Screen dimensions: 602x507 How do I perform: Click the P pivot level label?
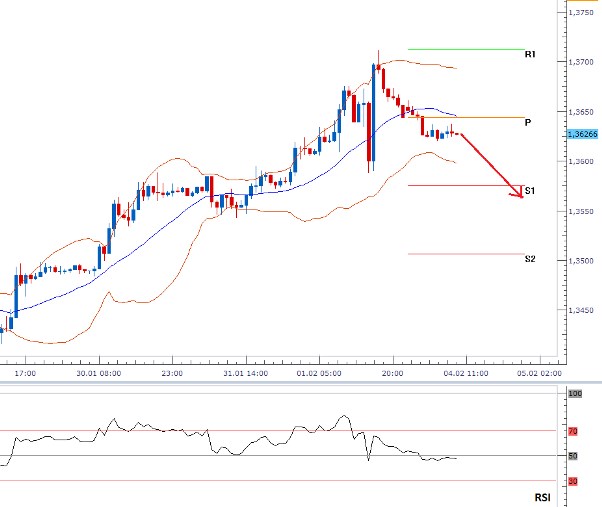click(x=528, y=122)
